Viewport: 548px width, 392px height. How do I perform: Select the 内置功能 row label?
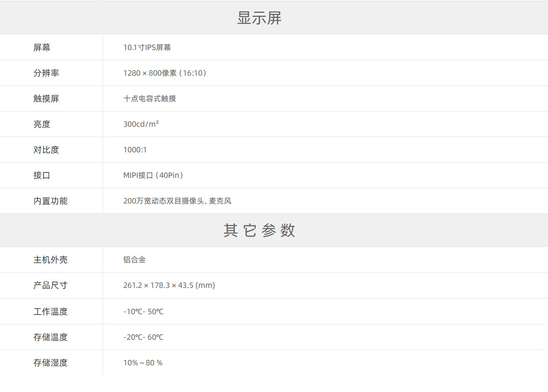click(x=51, y=201)
